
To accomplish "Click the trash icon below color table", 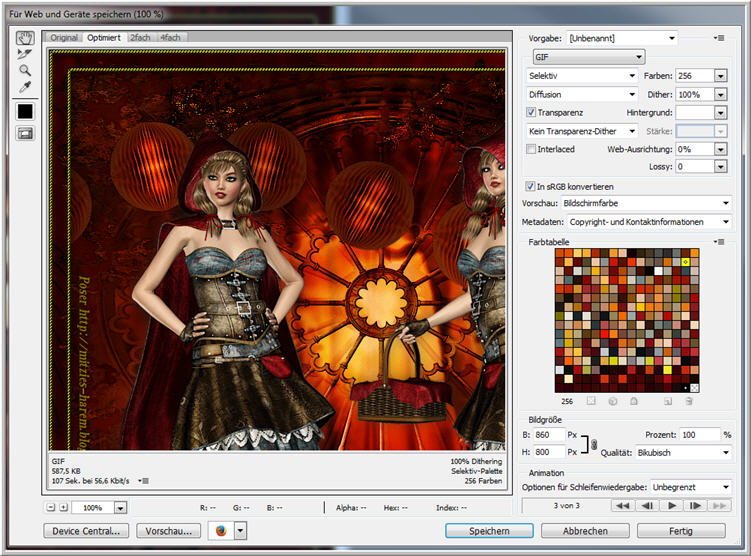I will point(689,401).
